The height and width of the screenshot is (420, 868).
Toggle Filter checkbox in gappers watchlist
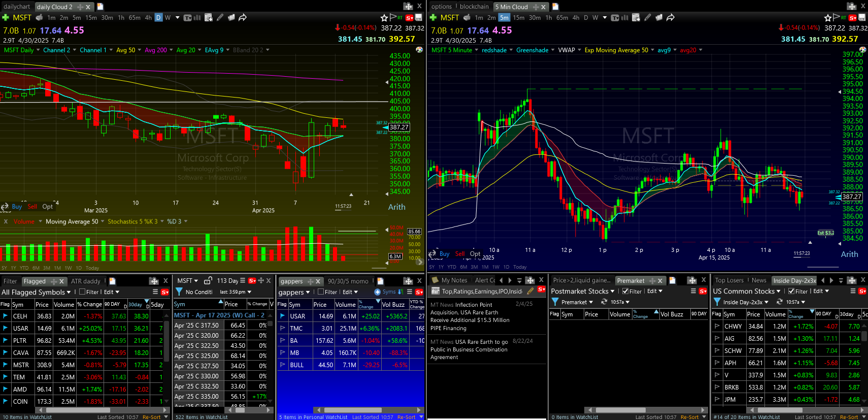click(x=320, y=292)
